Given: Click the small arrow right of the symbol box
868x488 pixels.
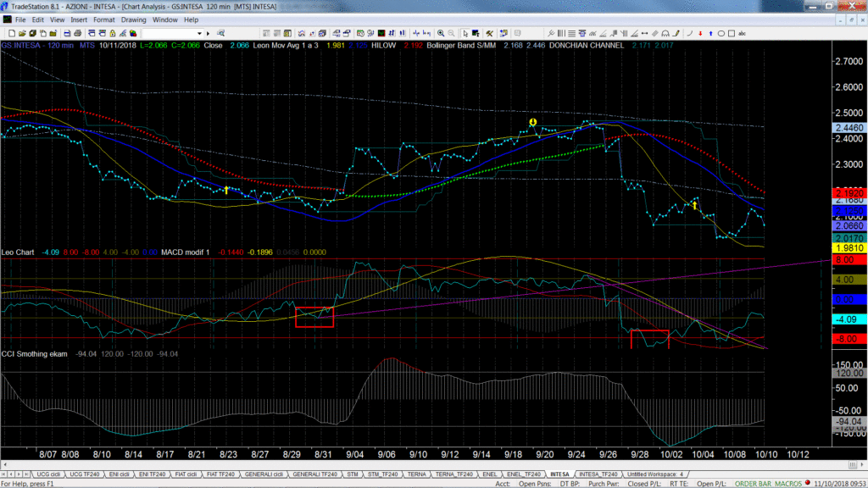Looking at the screenshot, I should (x=209, y=34).
